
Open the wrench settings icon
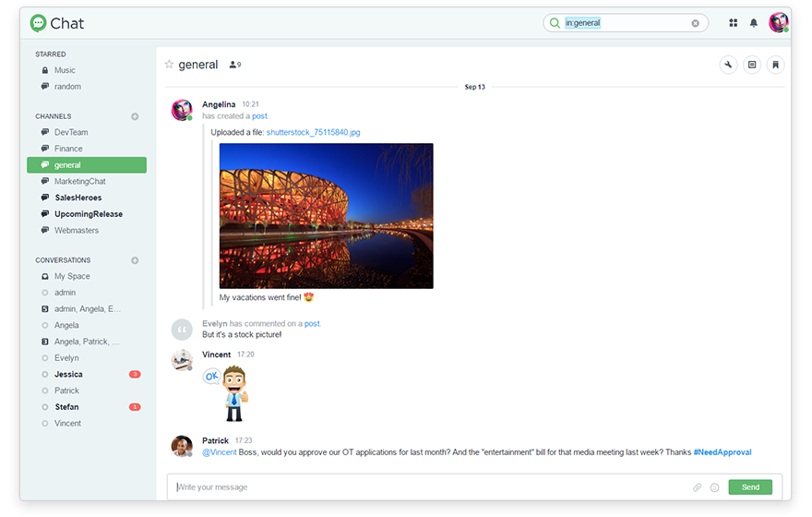(x=728, y=65)
